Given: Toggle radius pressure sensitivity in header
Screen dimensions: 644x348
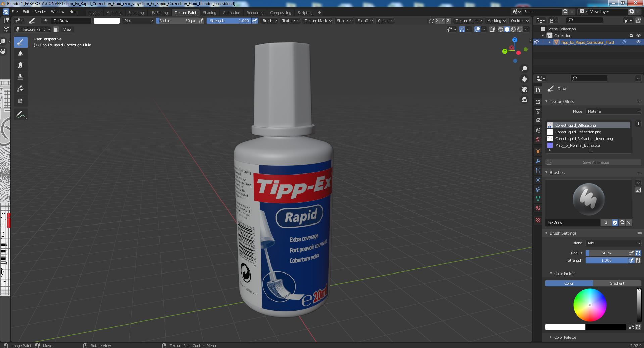Looking at the screenshot, I should tap(201, 21).
